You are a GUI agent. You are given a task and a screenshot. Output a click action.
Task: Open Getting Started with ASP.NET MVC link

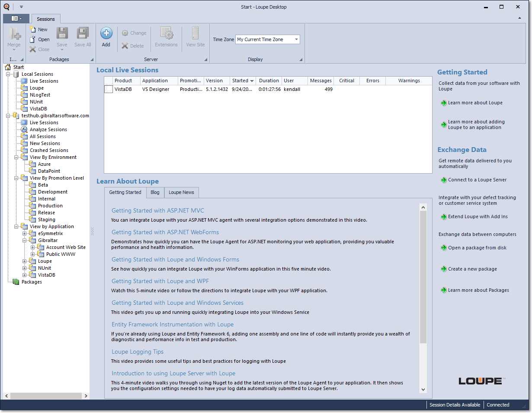[157, 210]
